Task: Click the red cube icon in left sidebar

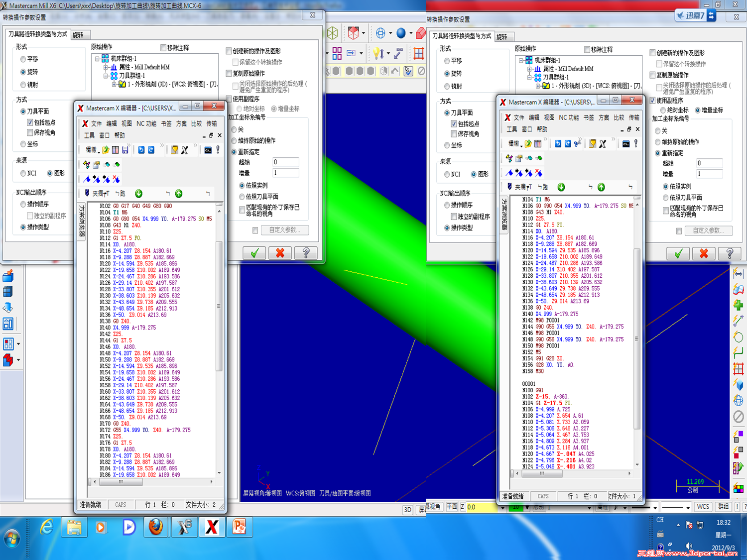Action: tap(7, 359)
